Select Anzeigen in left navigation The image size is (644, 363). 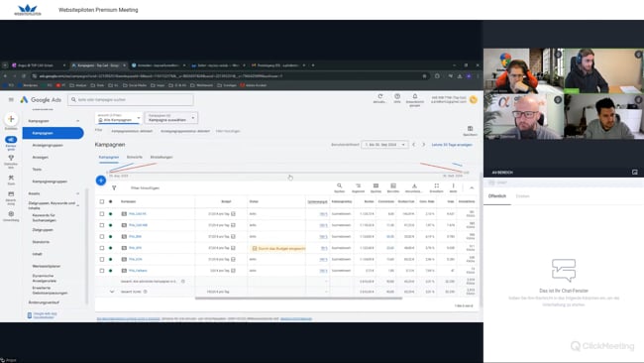point(41,157)
